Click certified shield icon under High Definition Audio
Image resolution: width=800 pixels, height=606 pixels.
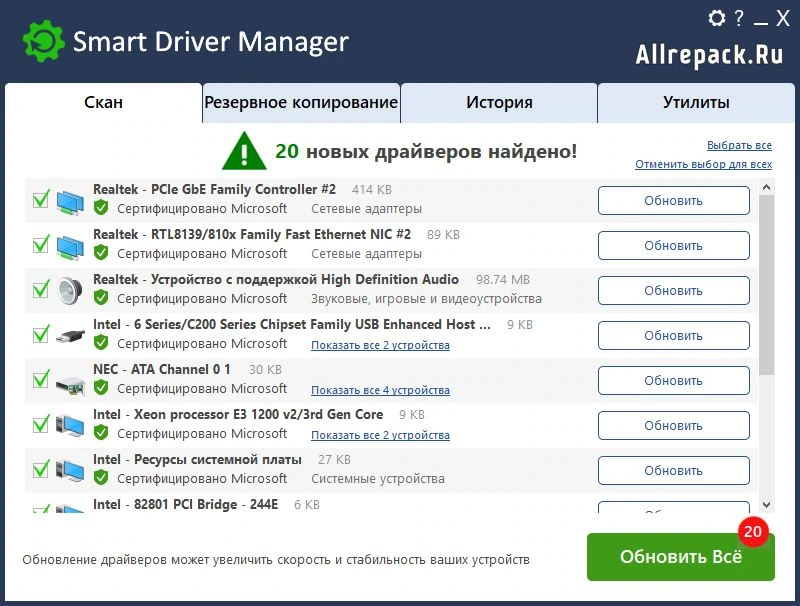pos(101,297)
